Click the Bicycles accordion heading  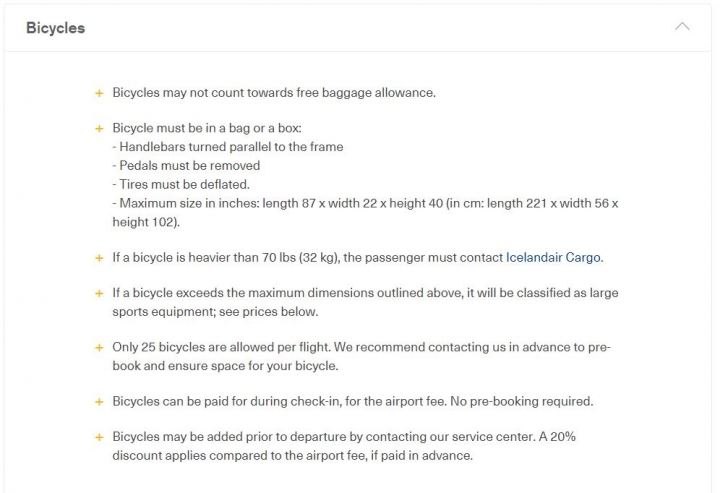point(56,28)
